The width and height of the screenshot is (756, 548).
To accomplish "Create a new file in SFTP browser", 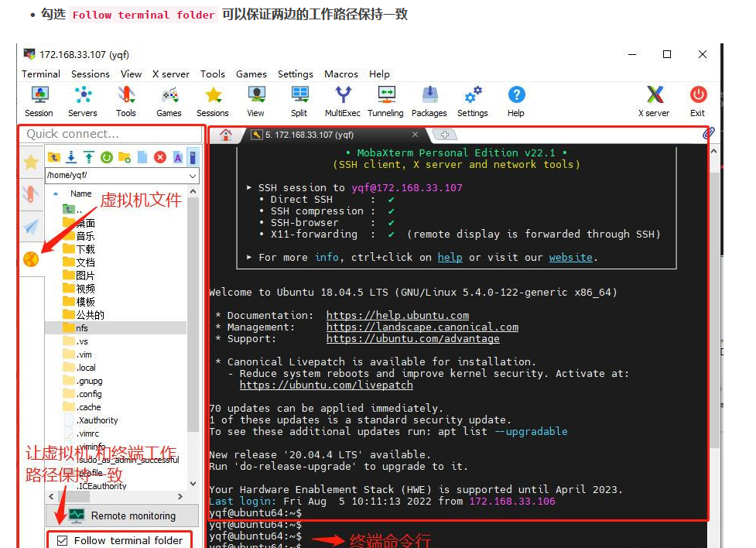I will pyautogui.click(x=142, y=157).
